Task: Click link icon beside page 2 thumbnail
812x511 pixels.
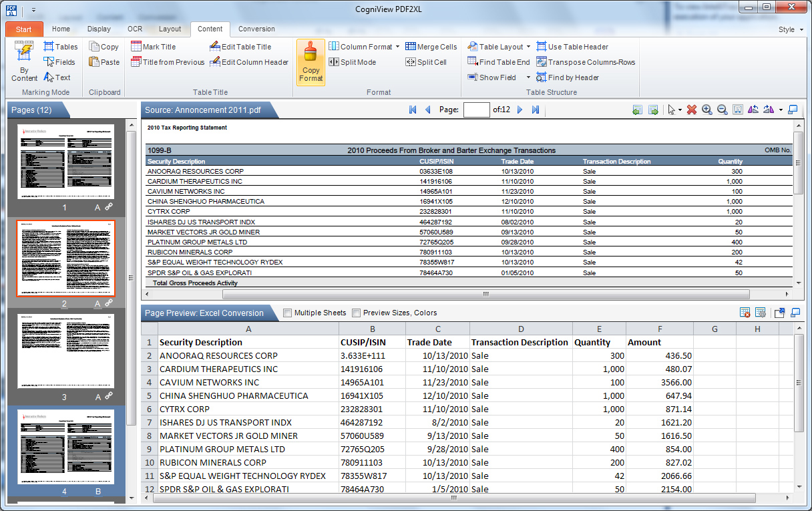Action: (x=109, y=303)
